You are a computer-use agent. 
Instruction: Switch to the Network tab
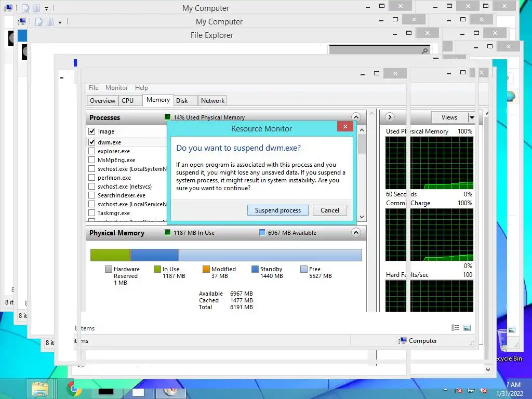212,100
